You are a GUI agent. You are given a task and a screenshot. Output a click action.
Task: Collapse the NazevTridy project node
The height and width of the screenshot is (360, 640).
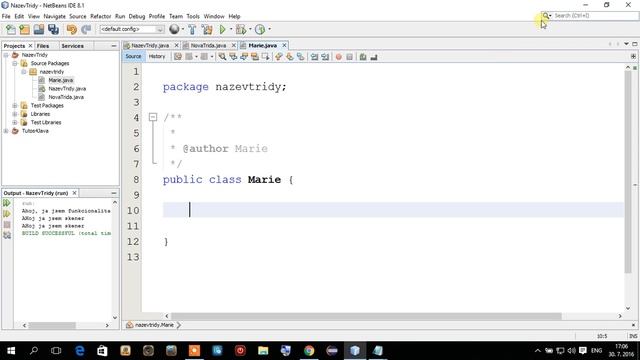(6, 55)
